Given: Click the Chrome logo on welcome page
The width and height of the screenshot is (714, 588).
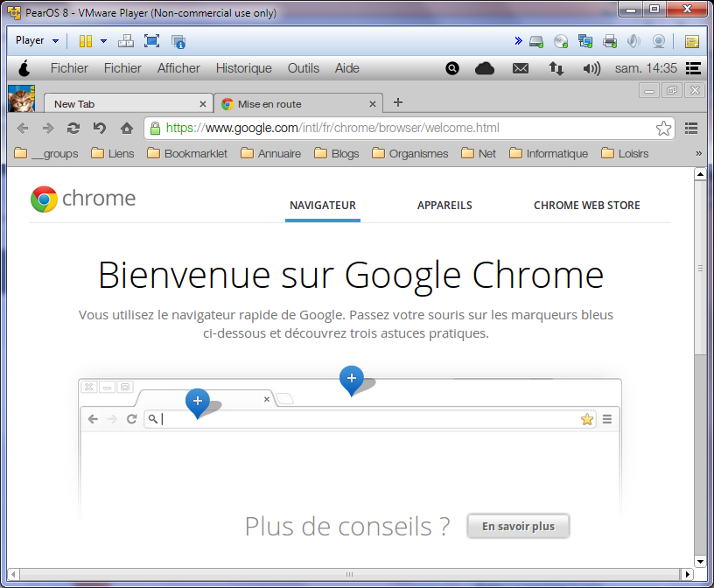Looking at the screenshot, I should pos(83,199).
